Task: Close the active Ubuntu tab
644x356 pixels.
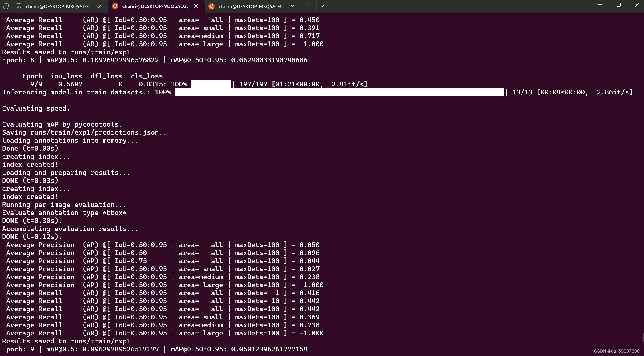Action: [x=196, y=6]
